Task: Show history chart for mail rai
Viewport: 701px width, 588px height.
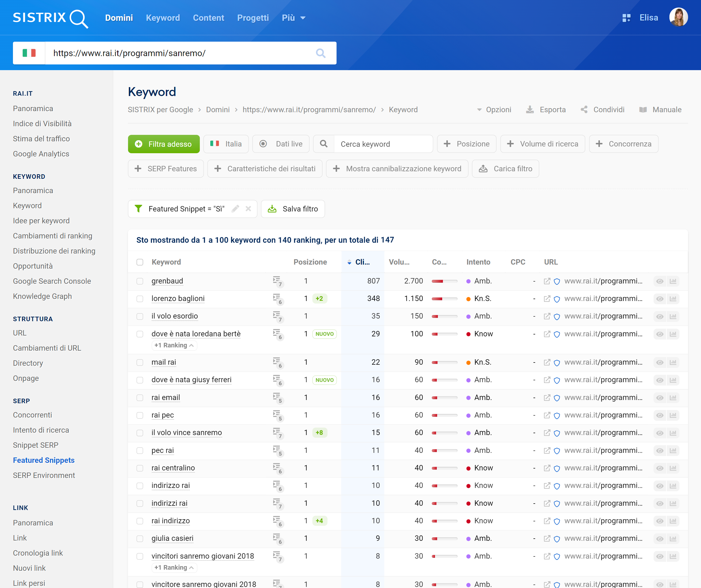Action: [673, 362]
